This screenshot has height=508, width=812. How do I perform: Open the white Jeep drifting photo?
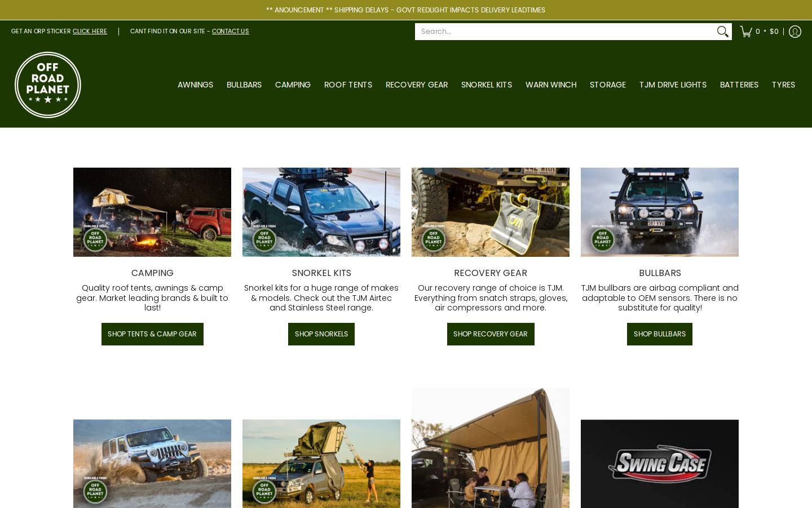152,463
